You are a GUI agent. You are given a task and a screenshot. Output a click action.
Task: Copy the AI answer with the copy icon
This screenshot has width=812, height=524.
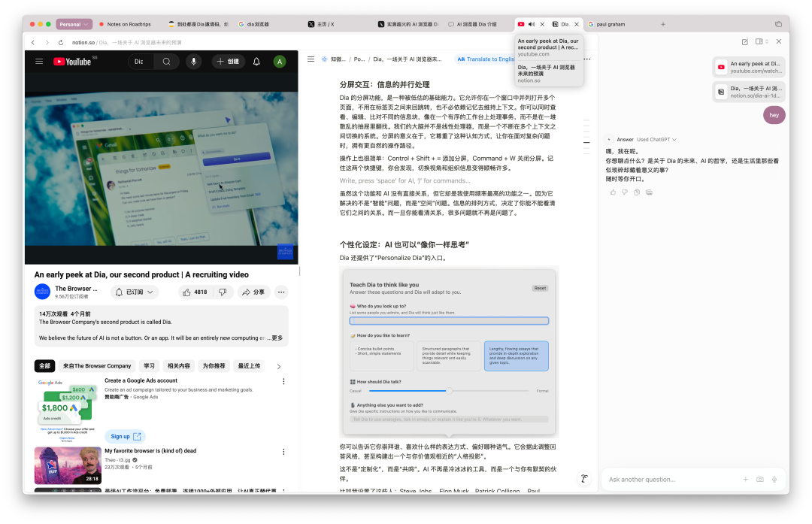(637, 192)
